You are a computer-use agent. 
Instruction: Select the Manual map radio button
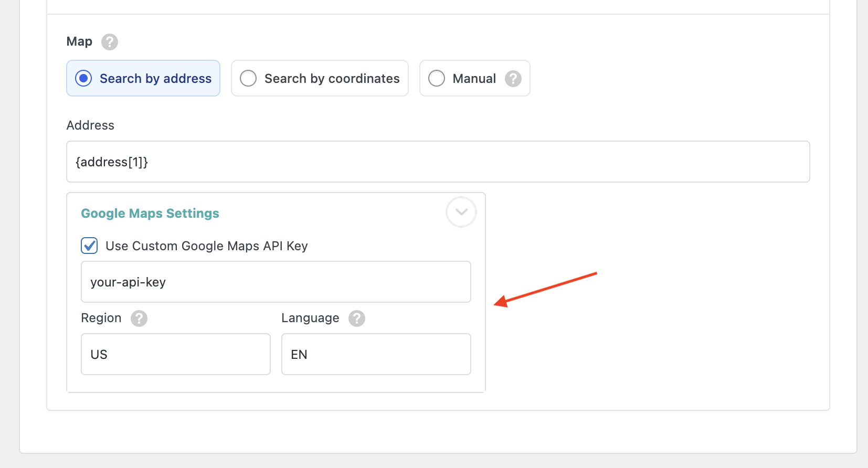[437, 79]
